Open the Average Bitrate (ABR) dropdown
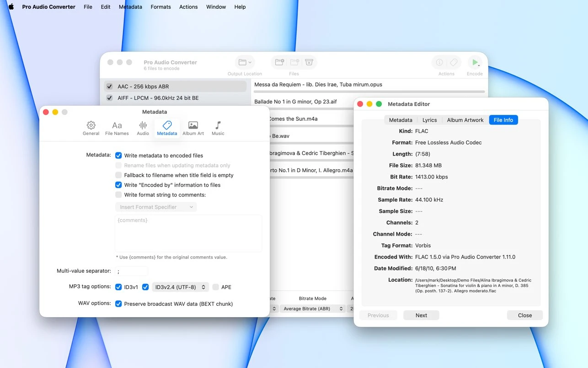This screenshot has height=368, width=588. click(313, 309)
